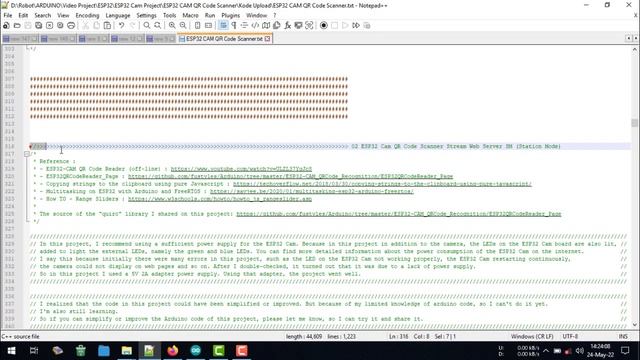Screen dimensions: 640x360
Task: Close the ESP32 CAM QR Code Scanner.txt tab
Action: pos(267,39)
